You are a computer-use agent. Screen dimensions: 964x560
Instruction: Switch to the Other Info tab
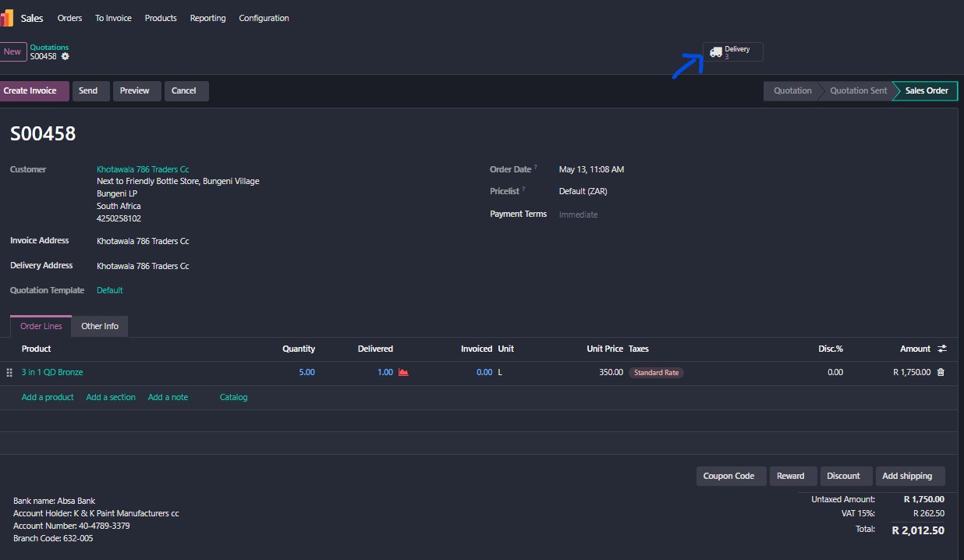tap(100, 326)
